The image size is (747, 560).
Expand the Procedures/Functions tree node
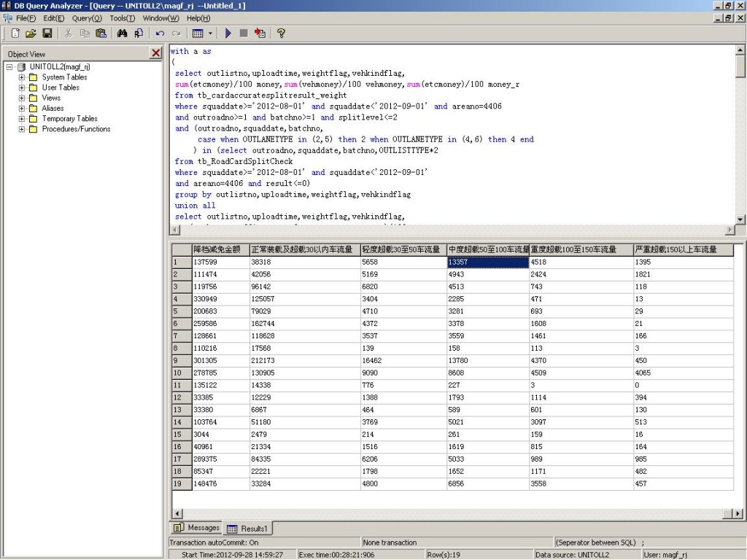(22, 129)
